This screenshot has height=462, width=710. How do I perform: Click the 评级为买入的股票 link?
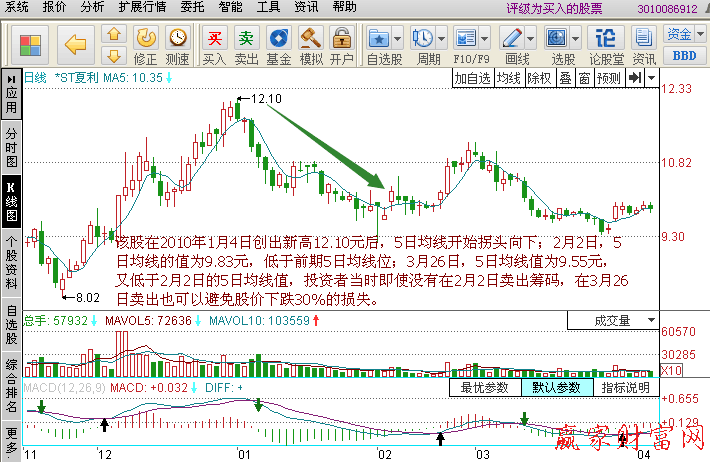(x=554, y=7)
